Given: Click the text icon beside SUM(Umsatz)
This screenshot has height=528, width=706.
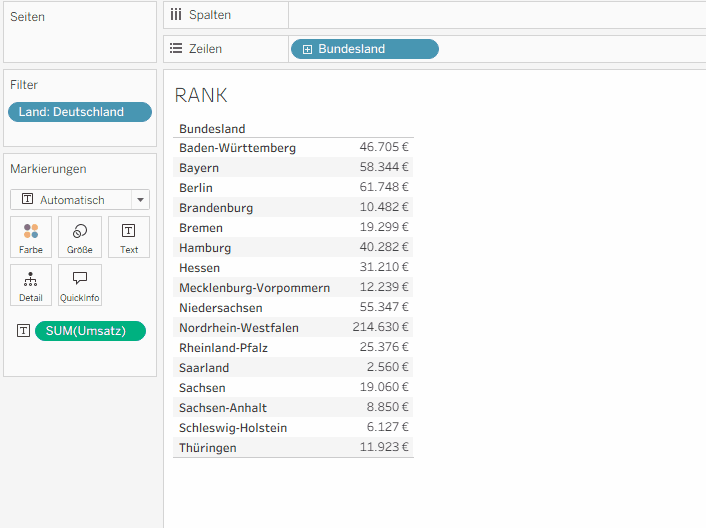Looking at the screenshot, I should click(23, 331).
